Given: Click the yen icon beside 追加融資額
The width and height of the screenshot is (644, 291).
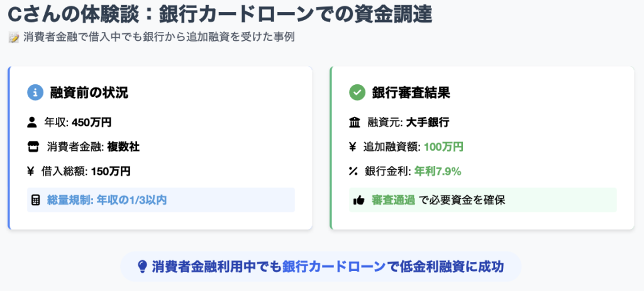Looking at the screenshot, I should click(352, 146).
